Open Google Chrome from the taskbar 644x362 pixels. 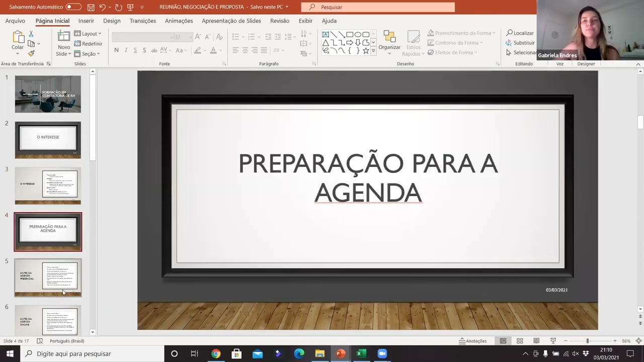tap(216, 353)
